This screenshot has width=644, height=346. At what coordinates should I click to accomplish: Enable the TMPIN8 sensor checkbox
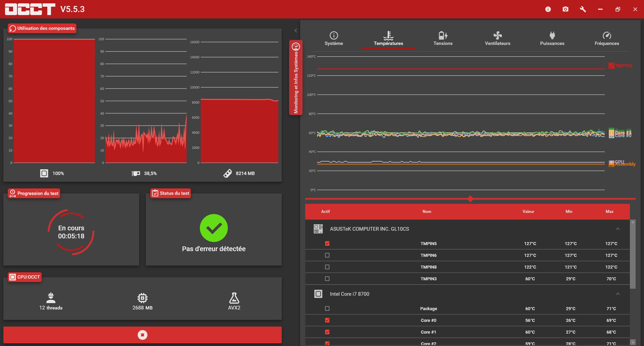click(x=327, y=267)
